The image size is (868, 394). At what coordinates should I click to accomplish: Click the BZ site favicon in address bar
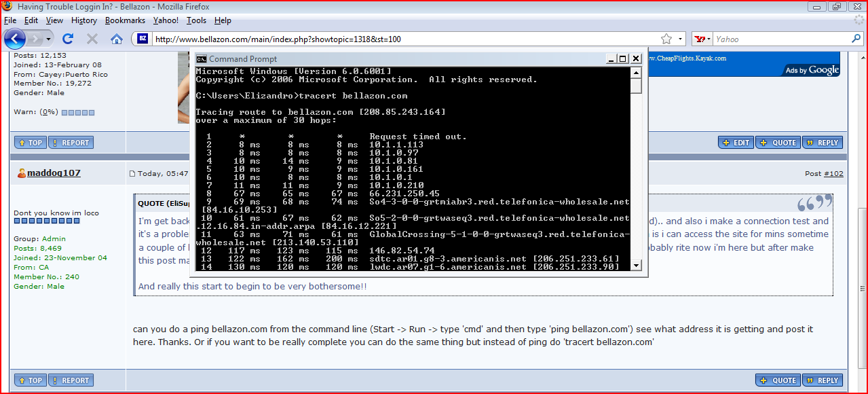tap(143, 39)
